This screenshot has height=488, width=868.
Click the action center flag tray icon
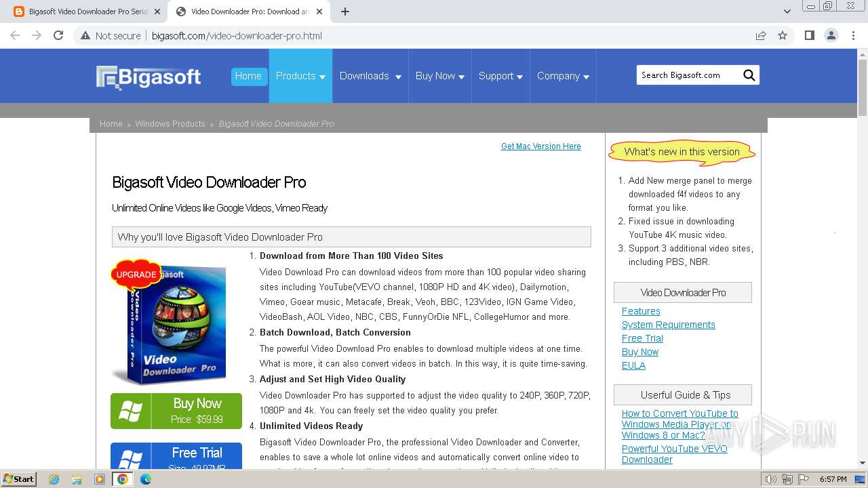coord(804,479)
